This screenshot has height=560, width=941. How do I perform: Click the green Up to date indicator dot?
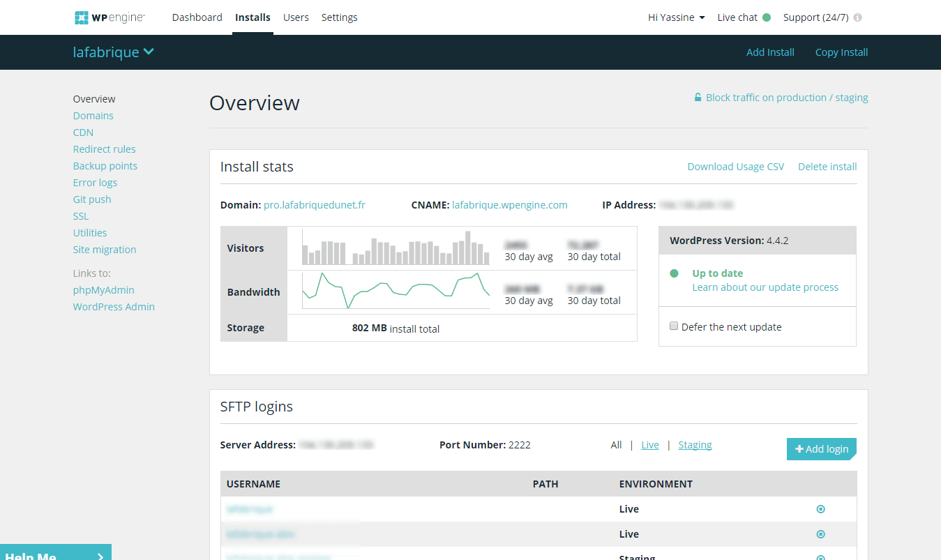coord(674,273)
